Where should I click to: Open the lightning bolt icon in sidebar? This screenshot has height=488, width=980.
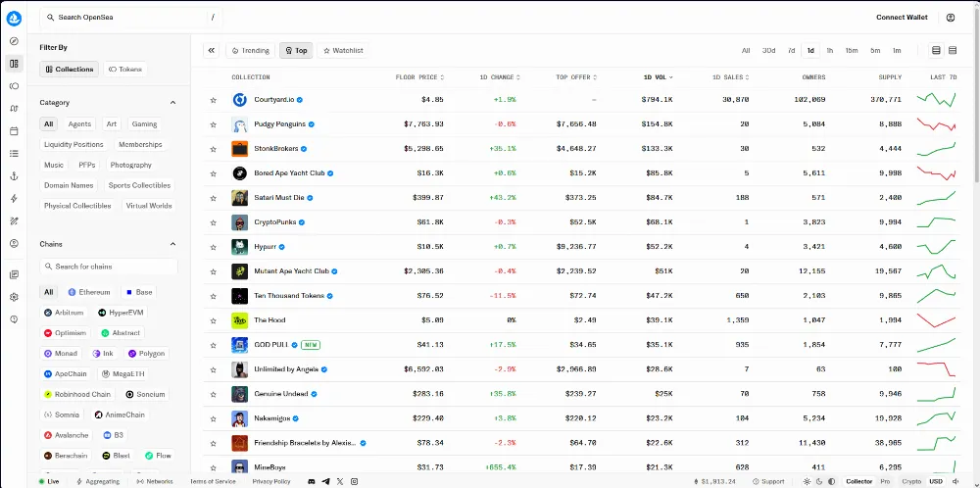[14, 199]
